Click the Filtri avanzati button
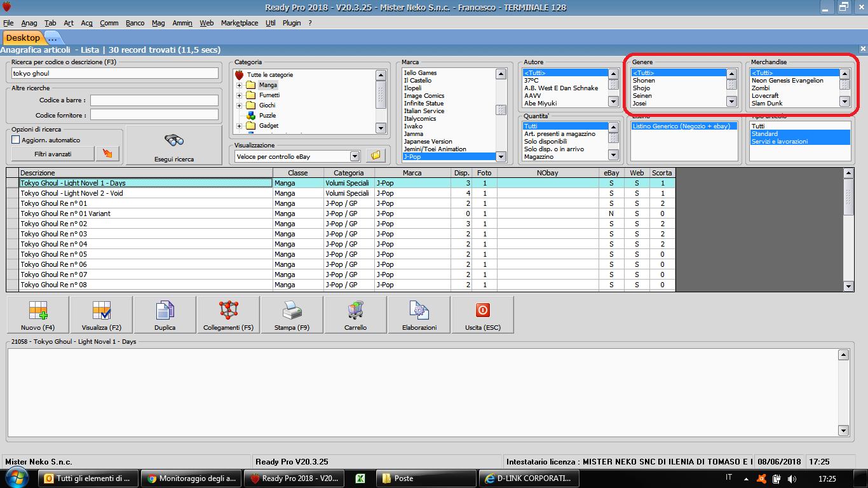868x488 pixels. coord(53,154)
